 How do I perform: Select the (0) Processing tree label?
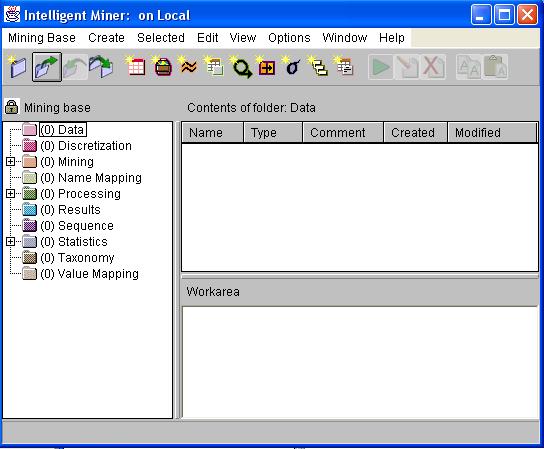click(x=80, y=194)
